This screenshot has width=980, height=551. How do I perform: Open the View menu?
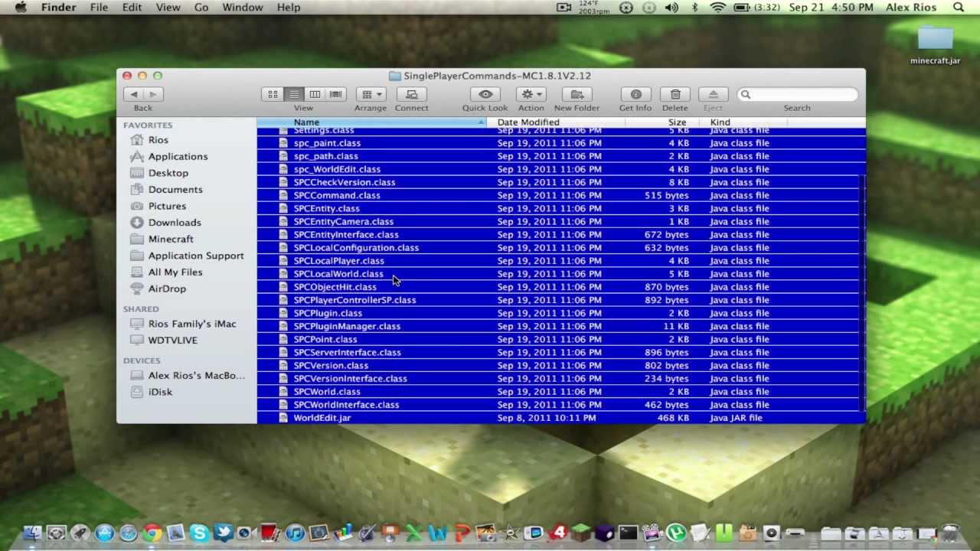click(x=168, y=8)
